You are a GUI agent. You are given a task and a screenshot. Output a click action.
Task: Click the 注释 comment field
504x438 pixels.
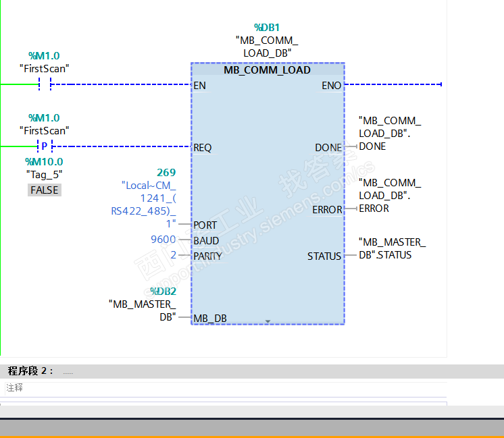coord(226,388)
